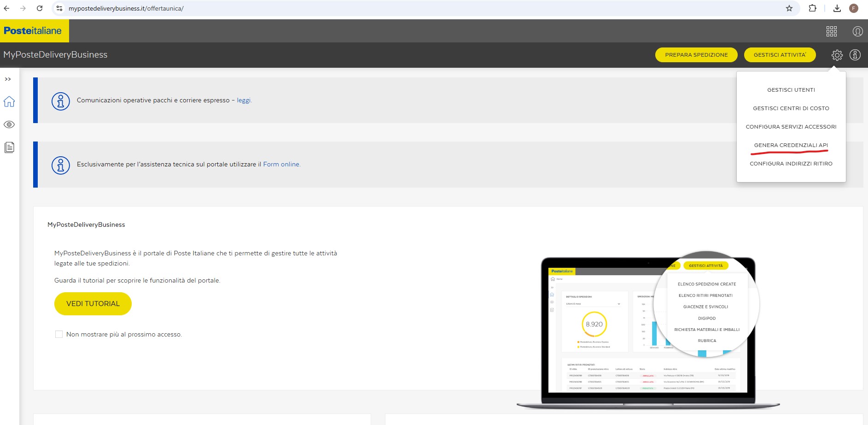Select GESTISCI UTENTI from settings menu
The height and width of the screenshot is (425, 868).
tap(791, 90)
